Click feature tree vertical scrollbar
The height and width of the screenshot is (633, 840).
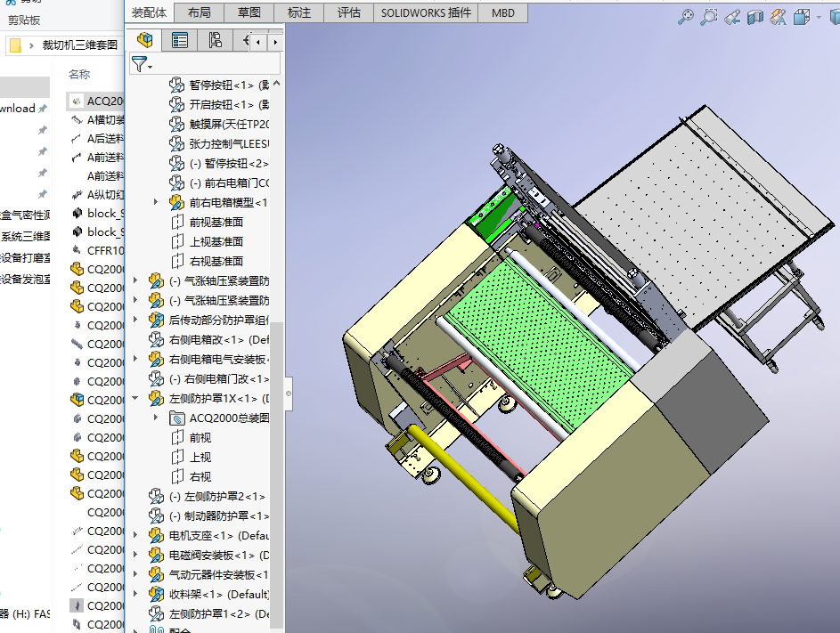coord(276,474)
